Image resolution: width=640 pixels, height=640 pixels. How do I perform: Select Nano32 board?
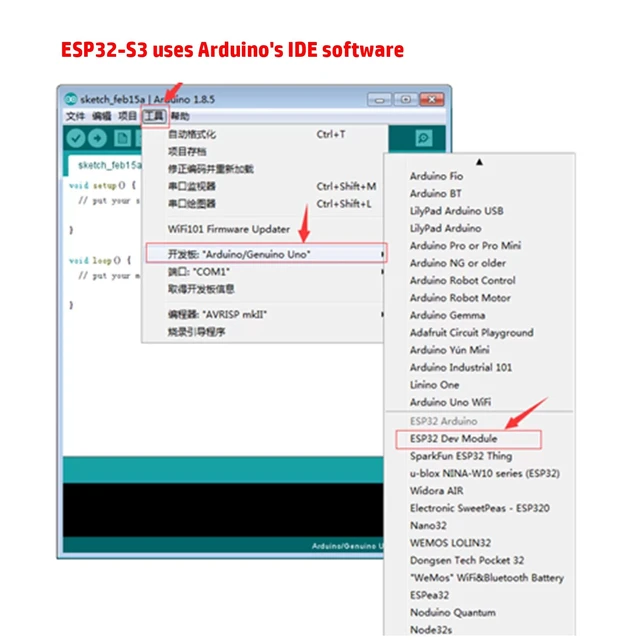(x=480, y=526)
